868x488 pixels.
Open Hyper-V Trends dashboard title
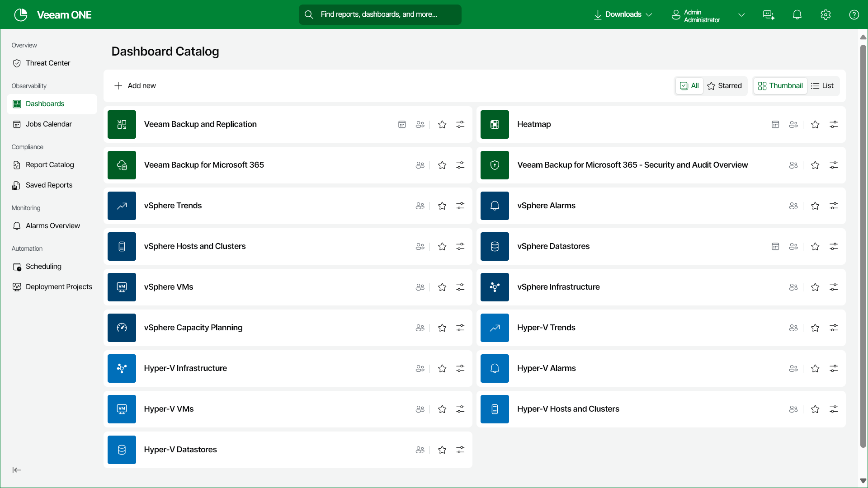pyautogui.click(x=546, y=328)
